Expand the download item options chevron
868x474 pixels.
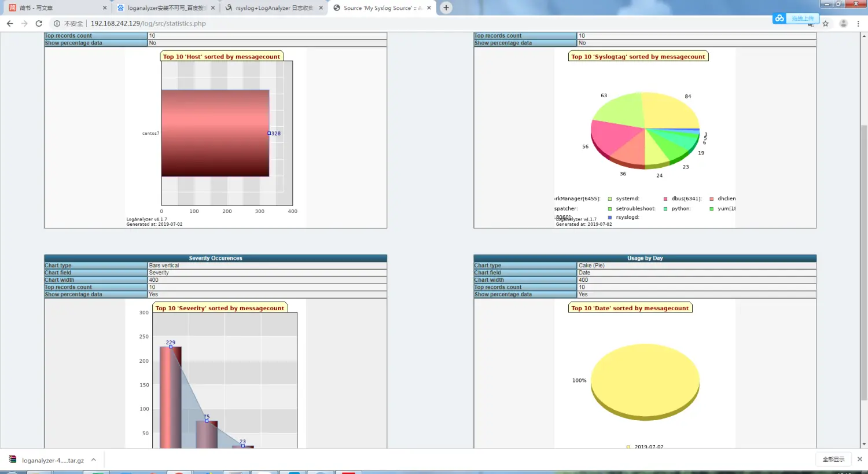point(94,460)
